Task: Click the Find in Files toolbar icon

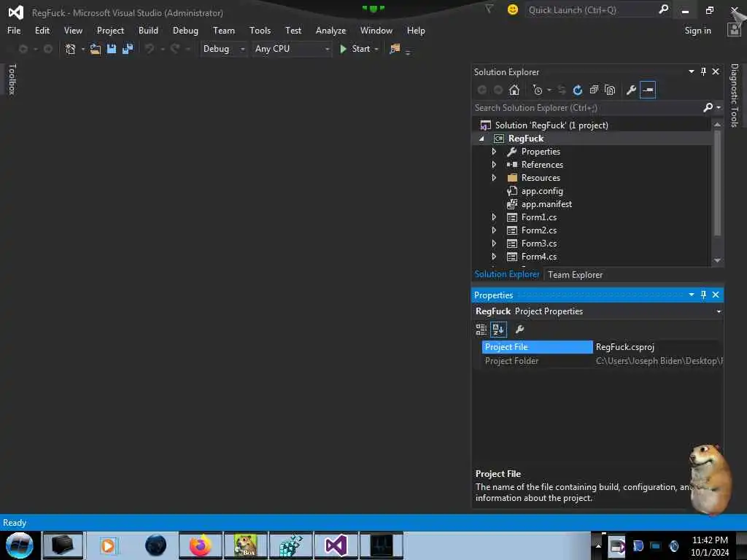Action: [x=395, y=49]
